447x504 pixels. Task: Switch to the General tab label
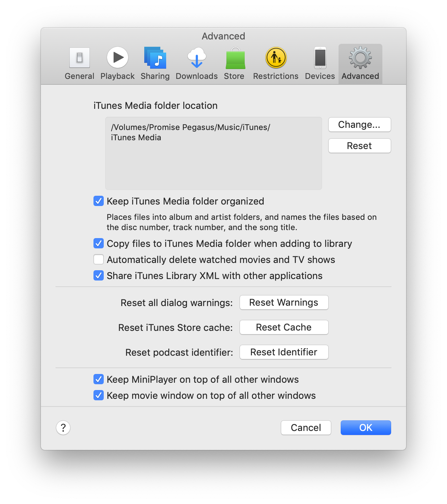(x=80, y=76)
